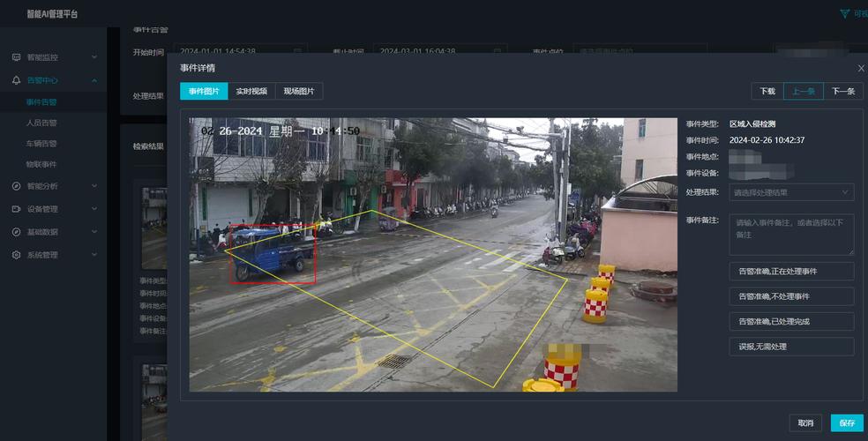
Task: Select 人员告警 in the sidebar
Action: pos(41,123)
